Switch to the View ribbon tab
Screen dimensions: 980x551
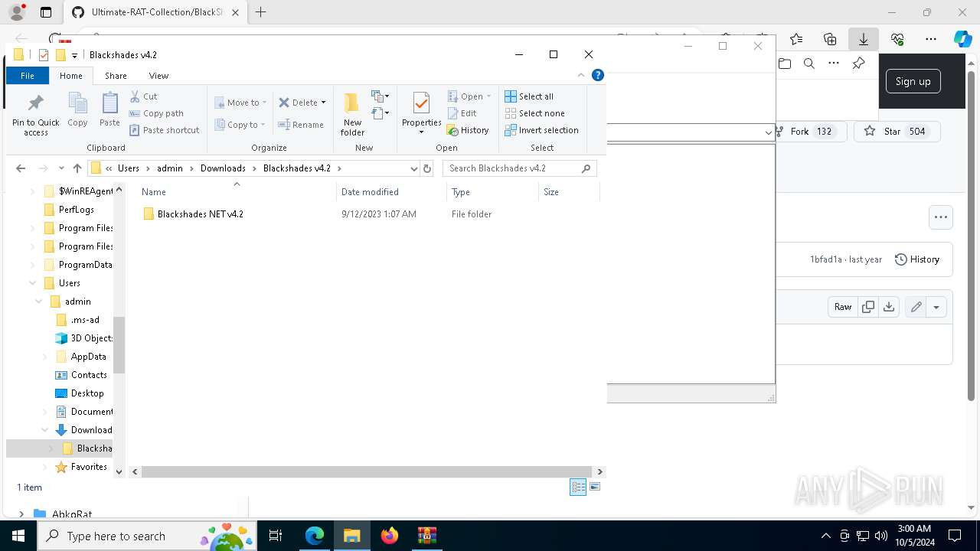tap(158, 76)
